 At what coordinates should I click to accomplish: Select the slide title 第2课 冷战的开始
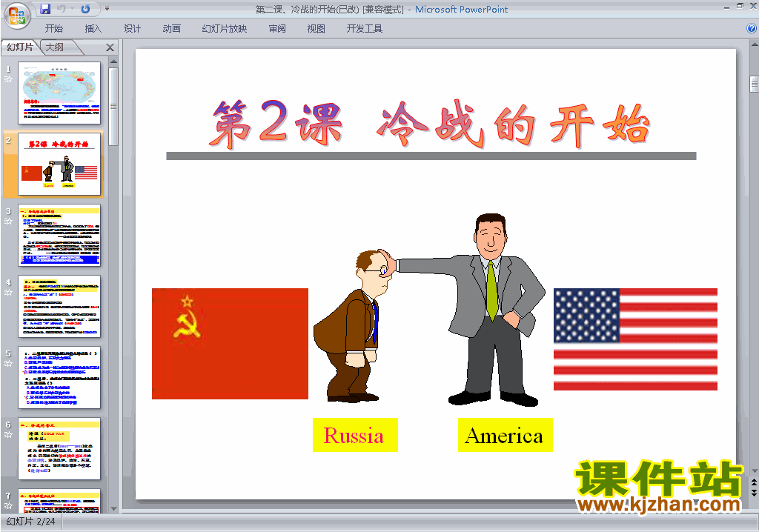431,124
